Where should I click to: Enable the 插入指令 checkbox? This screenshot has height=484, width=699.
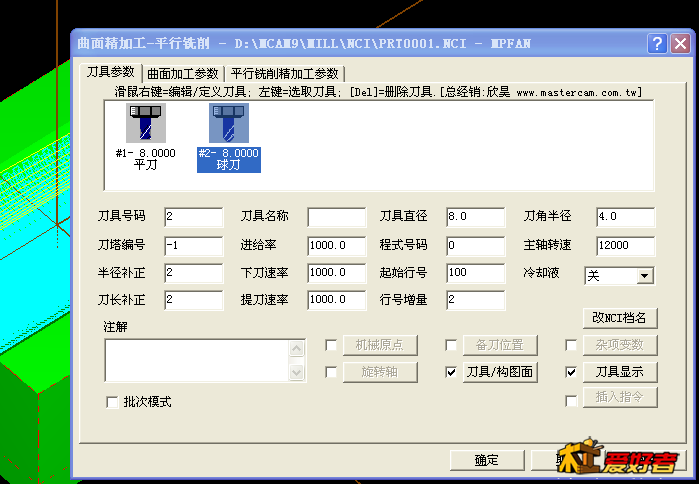click(x=571, y=401)
